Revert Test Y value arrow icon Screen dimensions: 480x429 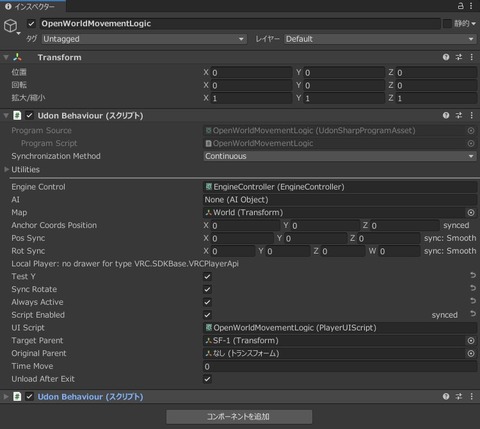tap(473, 275)
